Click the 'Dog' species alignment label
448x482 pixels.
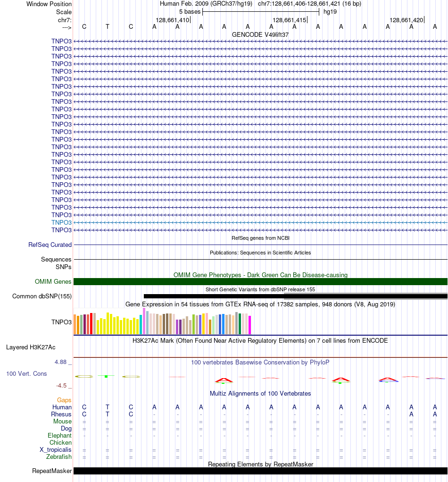click(66, 429)
